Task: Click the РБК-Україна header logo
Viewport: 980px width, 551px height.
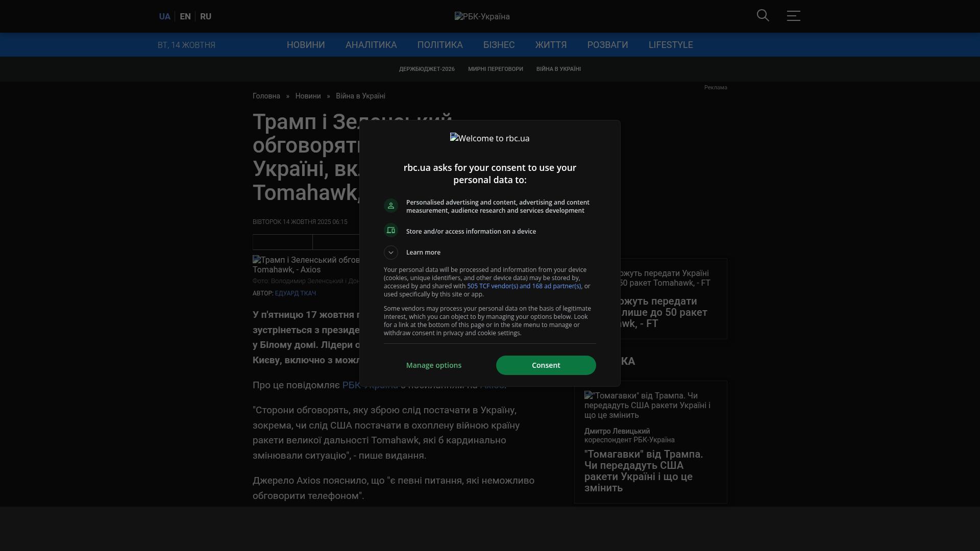Action: (482, 16)
